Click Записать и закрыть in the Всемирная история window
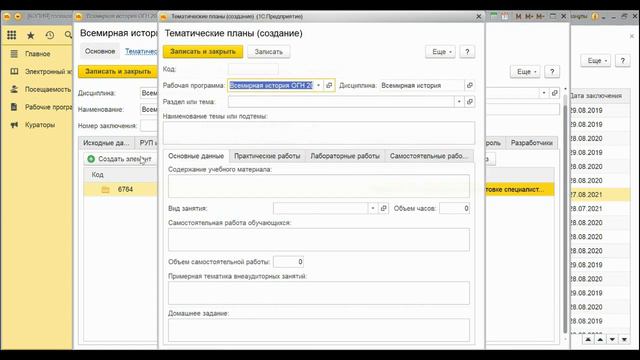Image resolution: width=640 pixels, height=360 pixels. (118, 71)
